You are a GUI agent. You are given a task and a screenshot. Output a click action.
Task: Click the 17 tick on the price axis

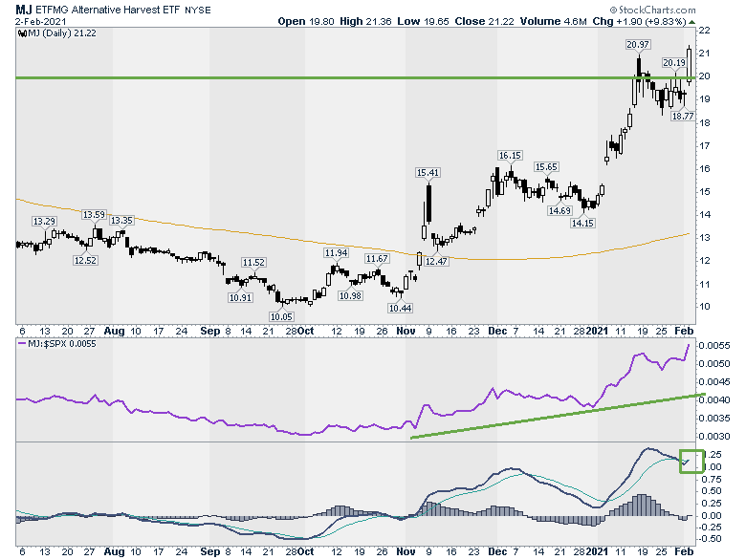pos(704,146)
